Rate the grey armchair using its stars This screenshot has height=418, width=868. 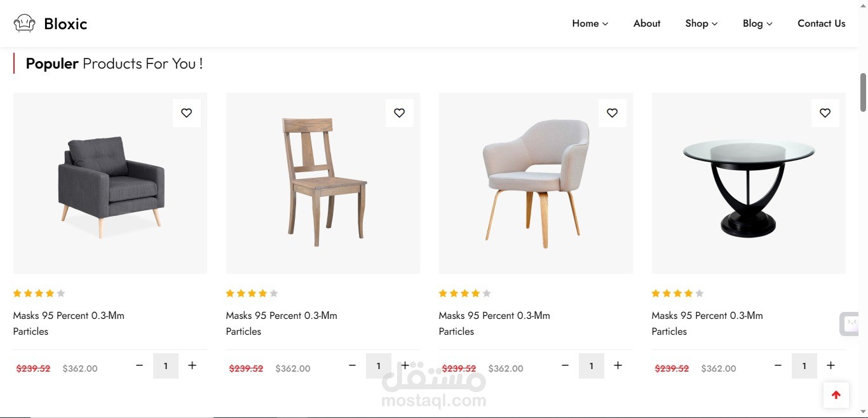39,293
